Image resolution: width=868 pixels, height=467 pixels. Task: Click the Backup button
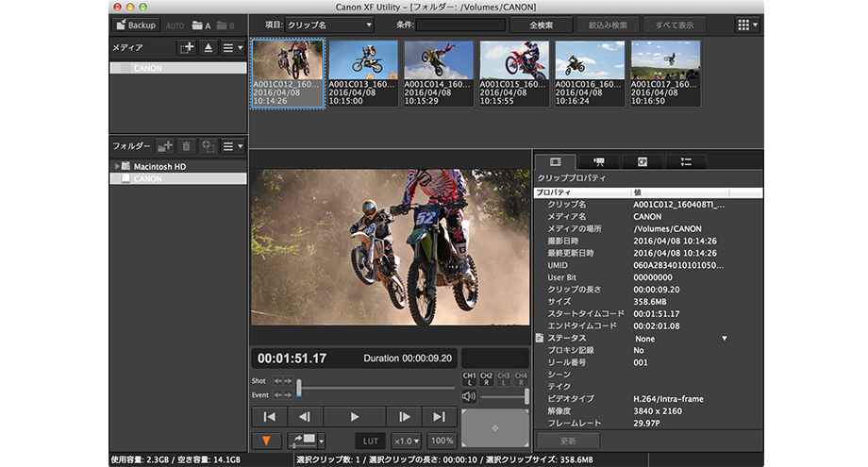(135, 25)
